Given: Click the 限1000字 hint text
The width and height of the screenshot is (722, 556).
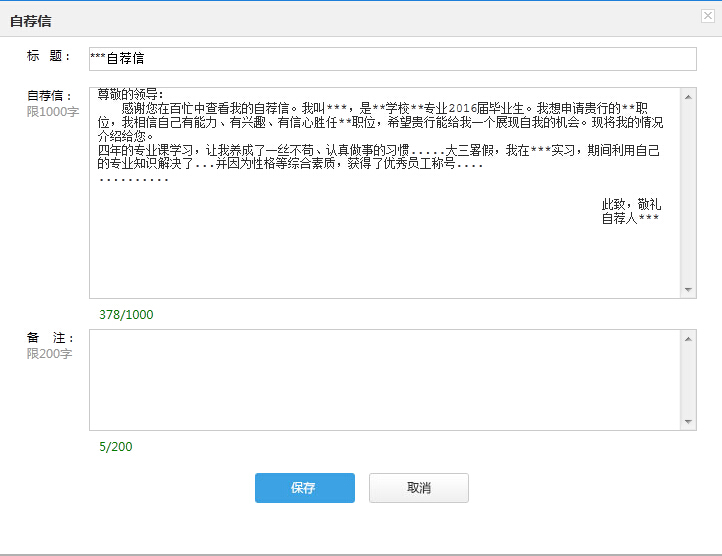Looking at the screenshot, I should pos(53,112).
